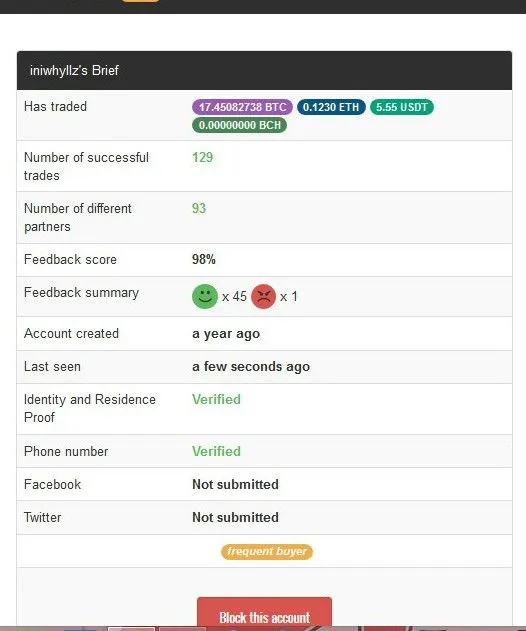
Task: Click the iniwhyllz's Brief panel header
Action: [x=264, y=70]
